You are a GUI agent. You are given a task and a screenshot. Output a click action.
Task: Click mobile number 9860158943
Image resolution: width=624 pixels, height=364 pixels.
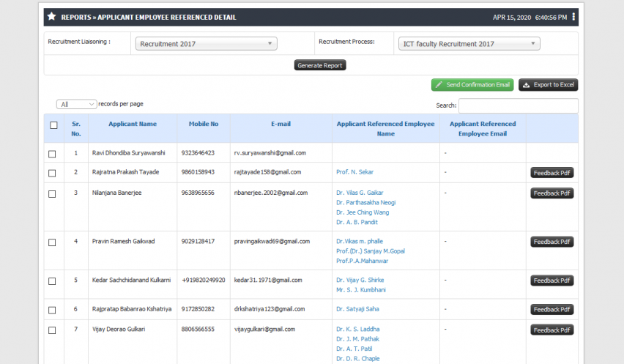pos(198,172)
